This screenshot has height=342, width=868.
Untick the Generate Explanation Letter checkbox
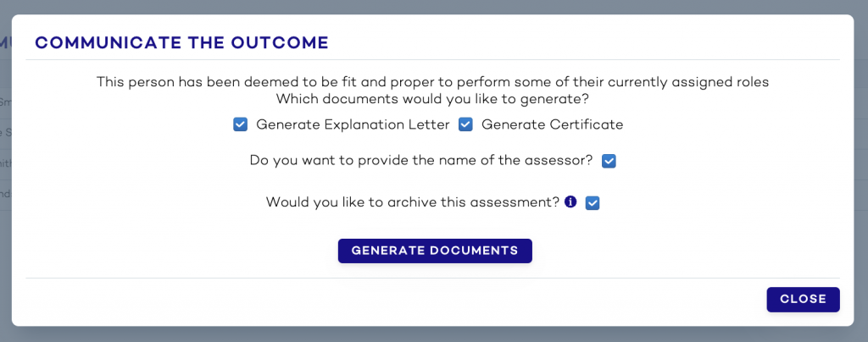click(240, 124)
